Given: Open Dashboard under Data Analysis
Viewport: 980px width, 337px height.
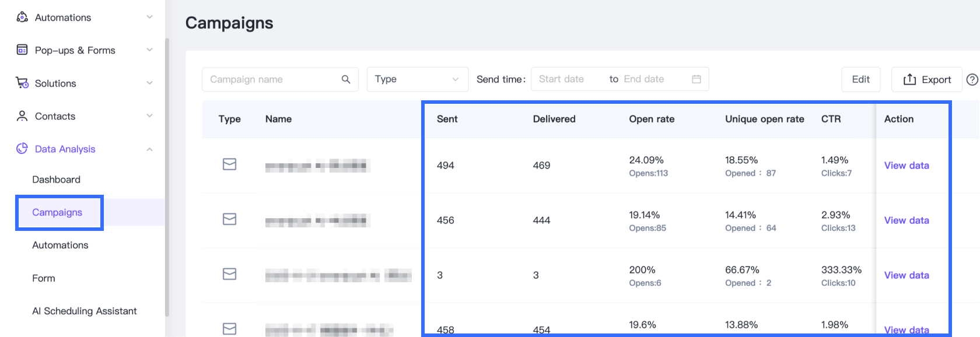Looking at the screenshot, I should [x=57, y=180].
